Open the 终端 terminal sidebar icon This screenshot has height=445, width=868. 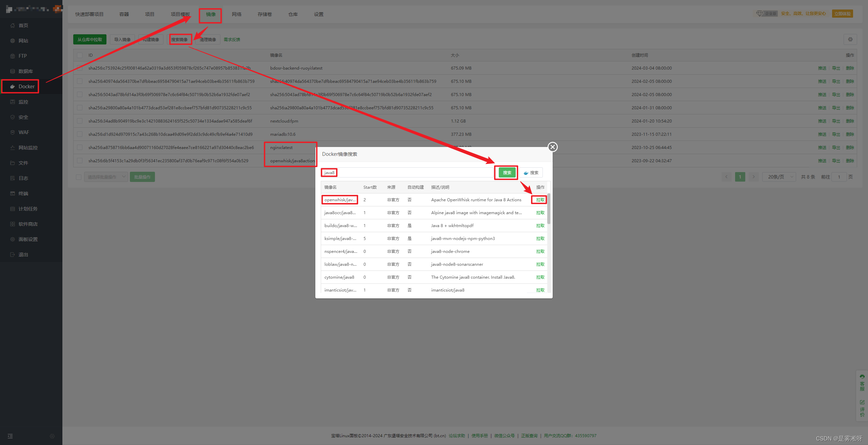[x=13, y=193]
